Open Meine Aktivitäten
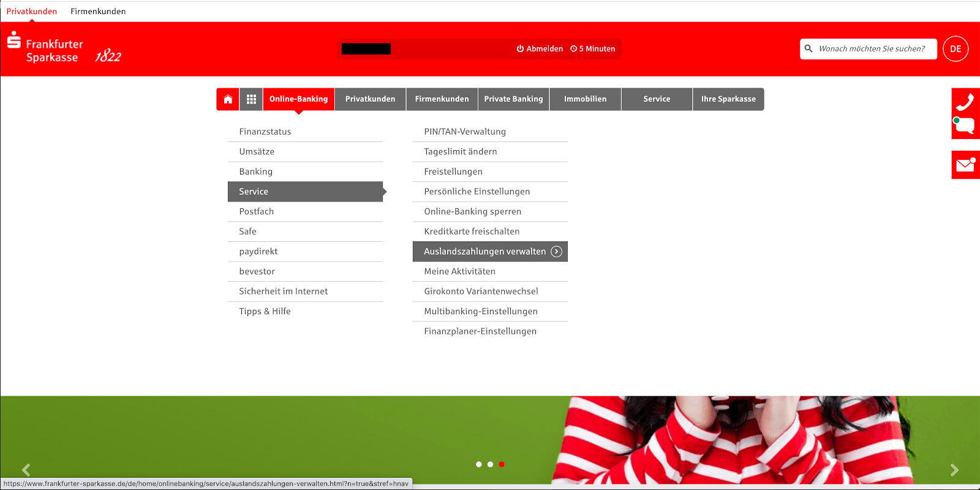The height and width of the screenshot is (490, 980). (490, 271)
